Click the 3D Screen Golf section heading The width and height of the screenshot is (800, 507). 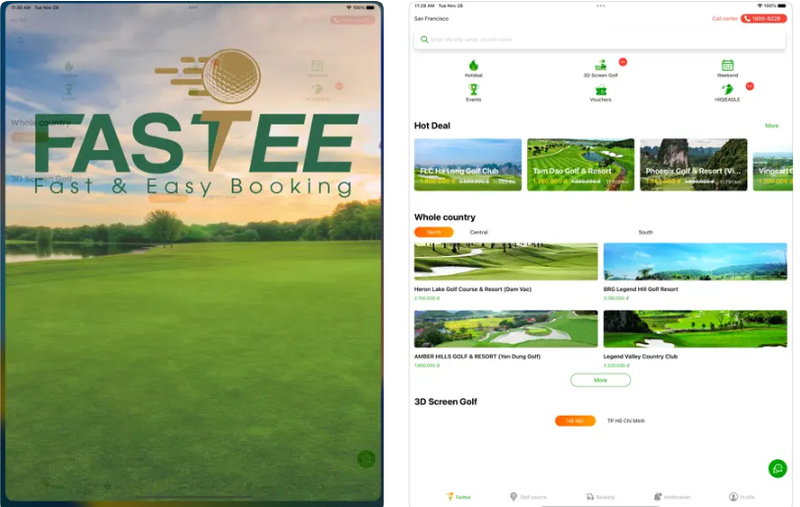tap(445, 402)
